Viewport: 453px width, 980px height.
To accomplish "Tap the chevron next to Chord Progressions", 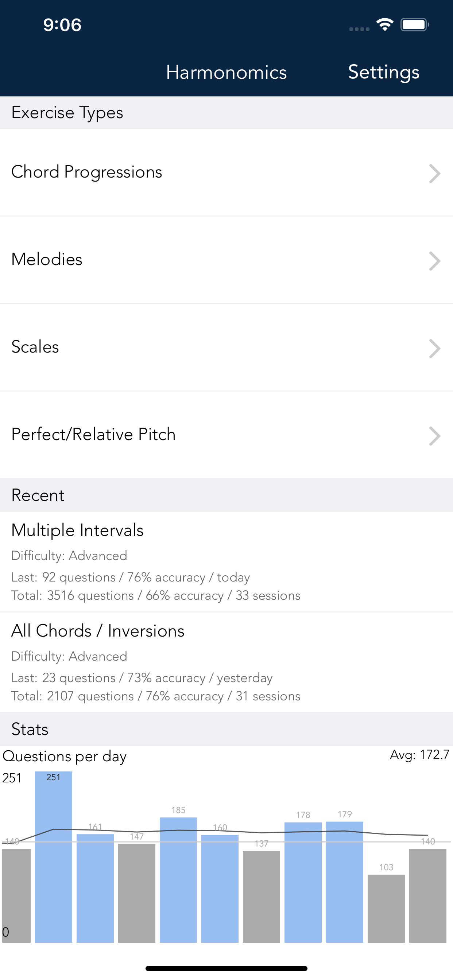I will pyautogui.click(x=434, y=174).
